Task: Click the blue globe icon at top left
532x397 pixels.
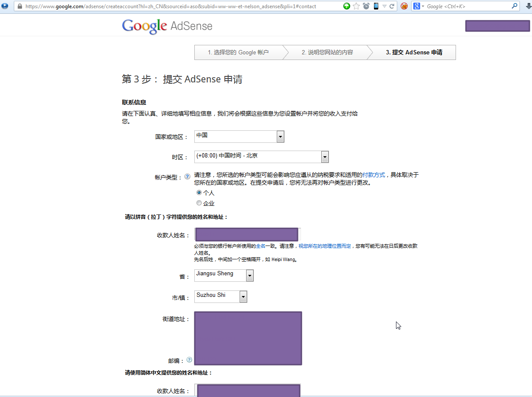Action: (5, 6)
